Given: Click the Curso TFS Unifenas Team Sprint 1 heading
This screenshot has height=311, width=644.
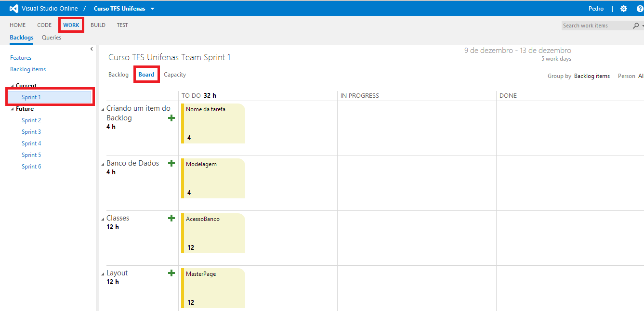Looking at the screenshot, I should pos(170,57).
